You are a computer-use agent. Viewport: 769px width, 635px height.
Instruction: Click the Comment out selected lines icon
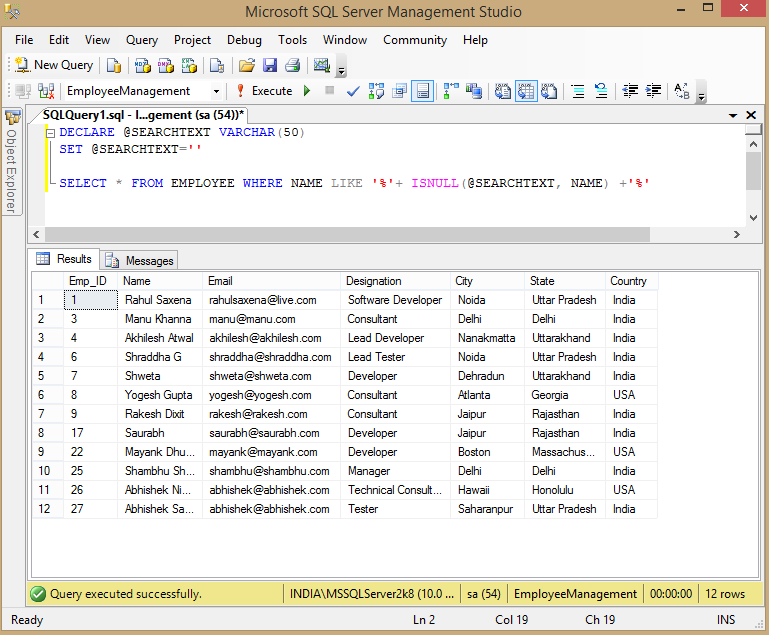pos(577,91)
